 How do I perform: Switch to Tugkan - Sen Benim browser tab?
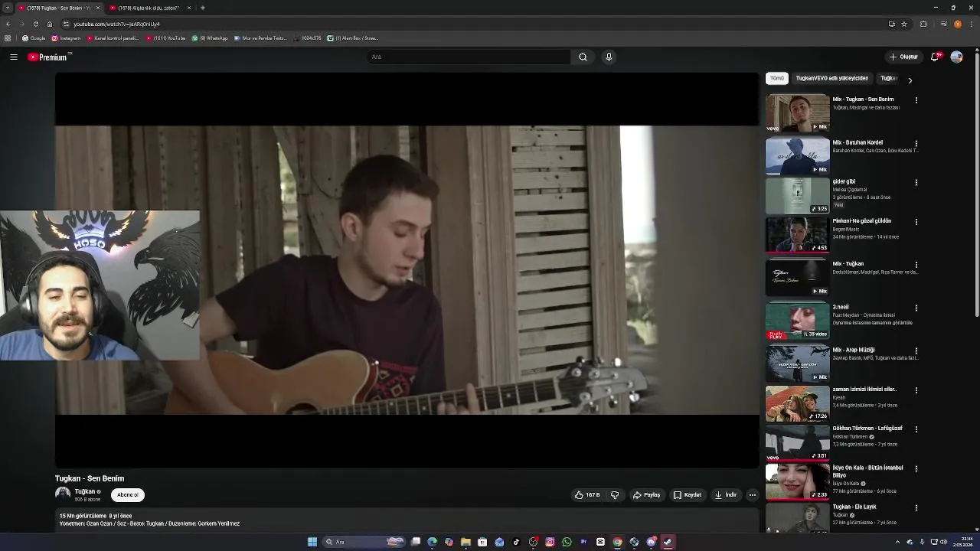[x=58, y=8]
